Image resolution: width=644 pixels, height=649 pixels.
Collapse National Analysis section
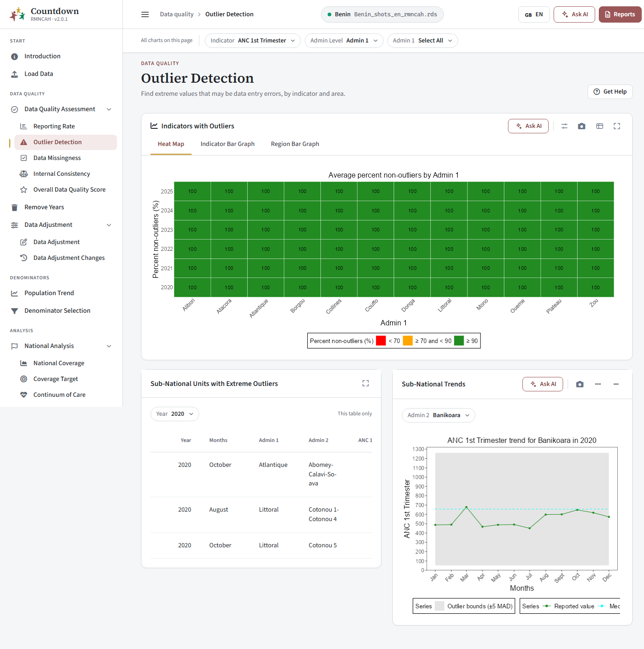109,346
